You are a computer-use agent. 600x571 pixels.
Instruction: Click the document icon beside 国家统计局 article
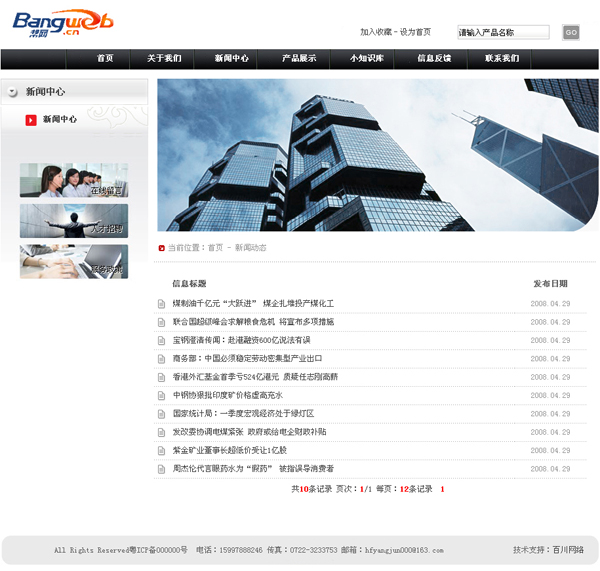161,414
